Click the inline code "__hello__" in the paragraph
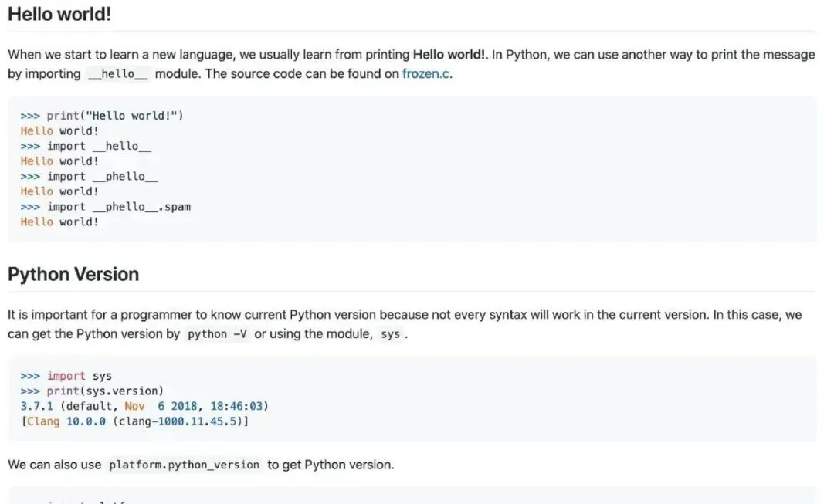The width and height of the screenshot is (834, 504). point(117,74)
